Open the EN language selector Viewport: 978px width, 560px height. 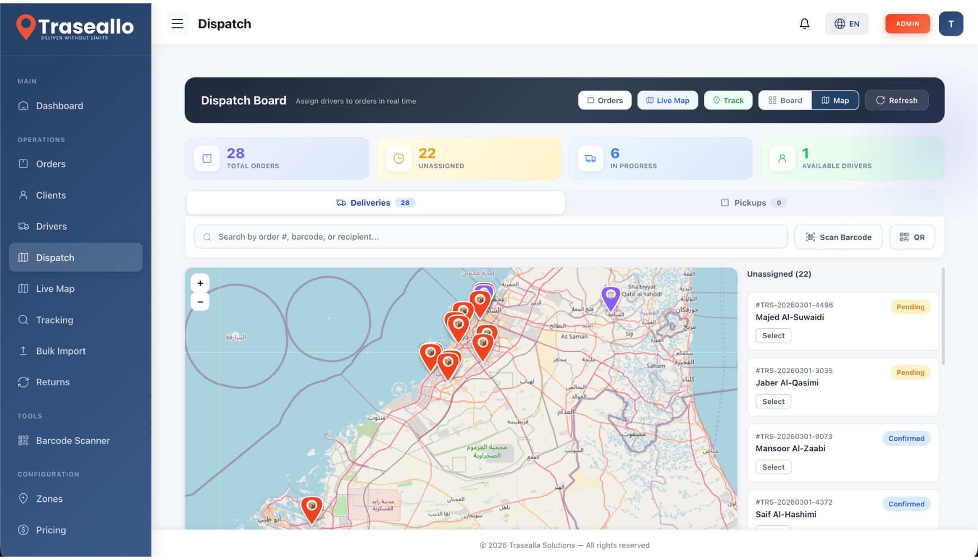click(846, 24)
